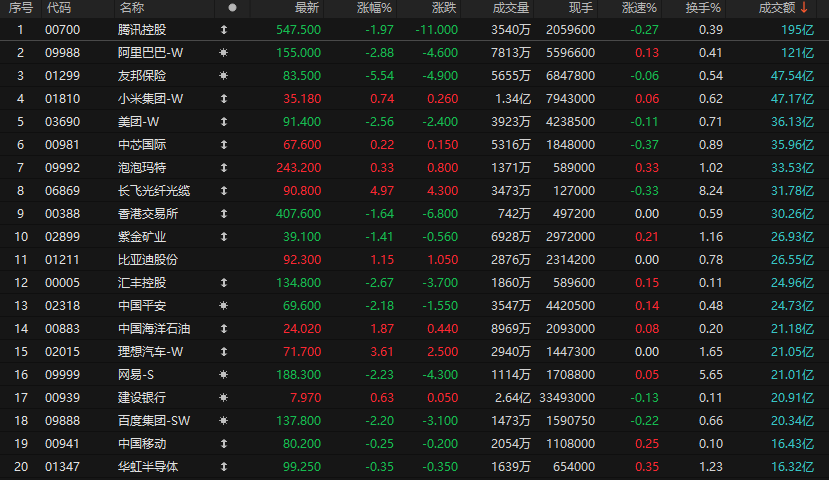Click the up-down arrow icon for 中国海洋石油
Image resolution: width=829 pixels, height=480 pixels.
(224, 329)
